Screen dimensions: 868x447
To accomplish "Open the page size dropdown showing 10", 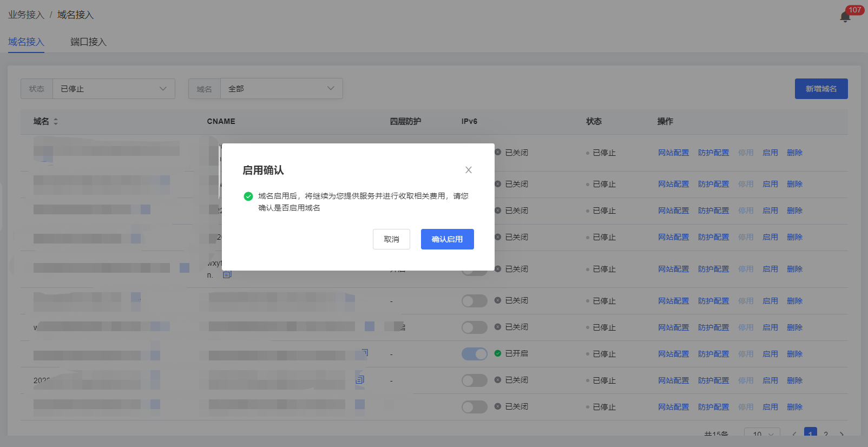I will pos(762,434).
